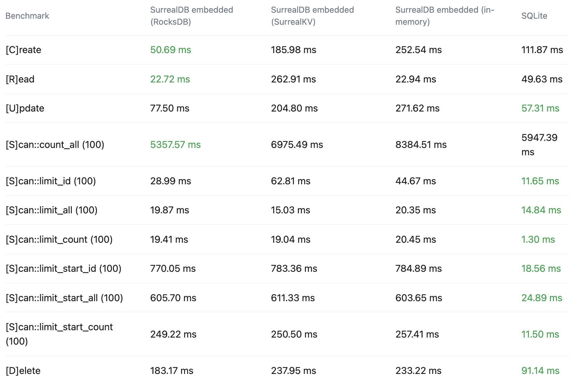The image size is (575, 392).
Task: Select the [S]can::limit_count (100) label
Action: tap(59, 239)
